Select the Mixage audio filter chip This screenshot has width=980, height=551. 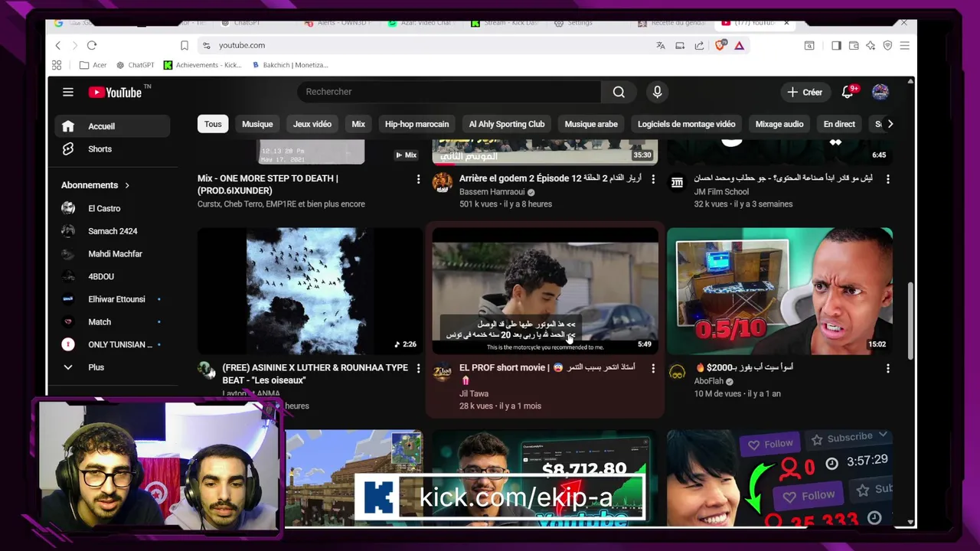(779, 124)
